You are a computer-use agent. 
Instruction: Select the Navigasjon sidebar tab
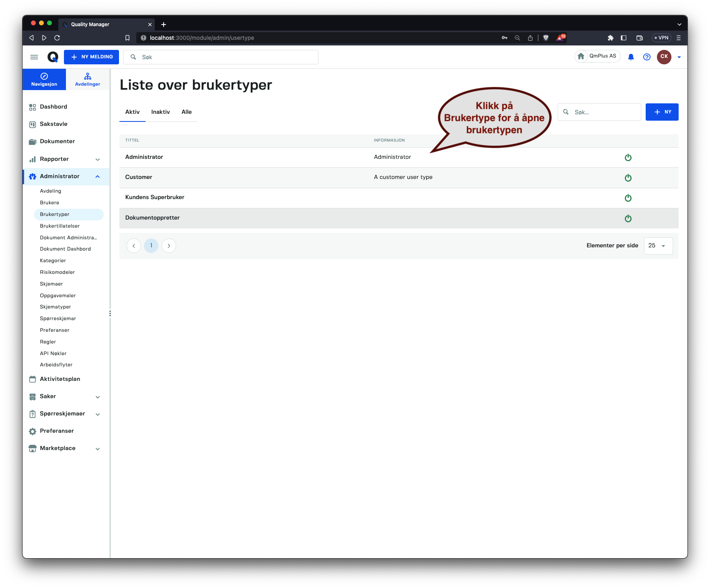tap(44, 79)
